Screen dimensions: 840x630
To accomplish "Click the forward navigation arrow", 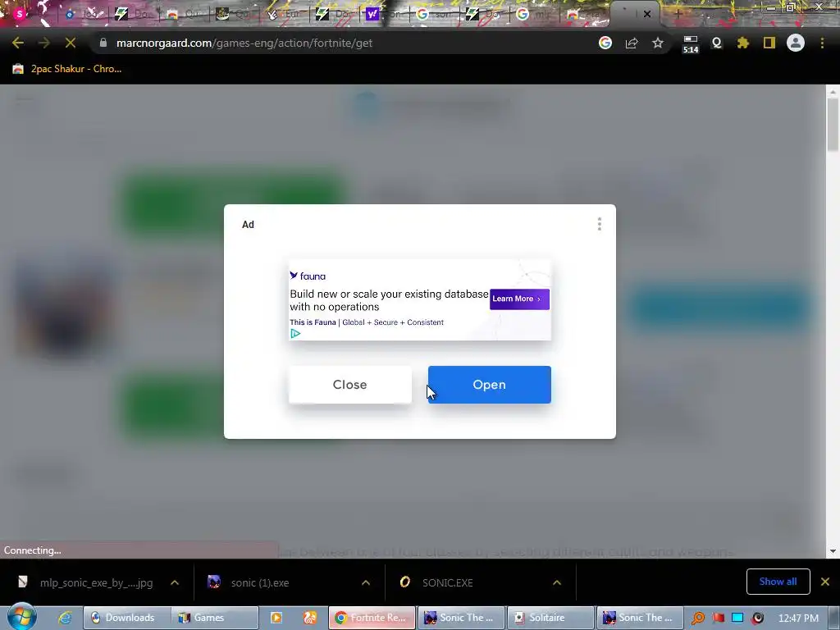I will tap(44, 43).
